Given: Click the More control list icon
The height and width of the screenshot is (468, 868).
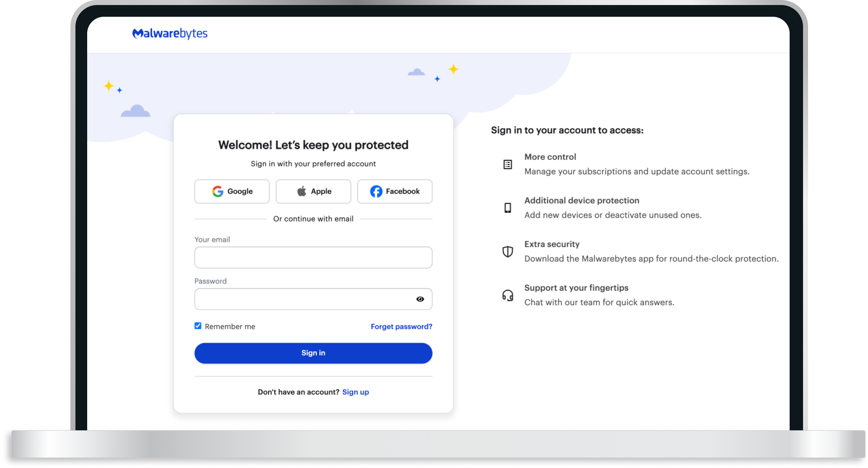Looking at the screenshot, I should click(x=508, y=165).
